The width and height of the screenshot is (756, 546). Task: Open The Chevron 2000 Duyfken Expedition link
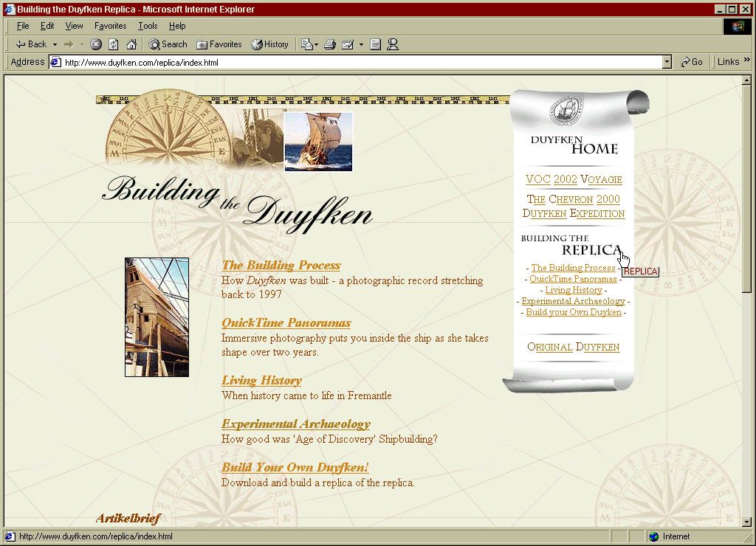[x=574, y=207]
